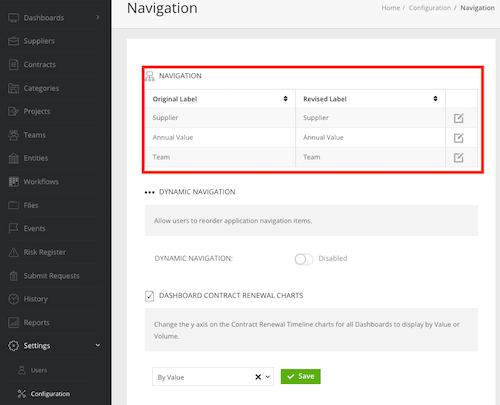This screenshot has height=405, width=500.
Task: Sort by Revised Label column
Action: [x=435, y=98]
